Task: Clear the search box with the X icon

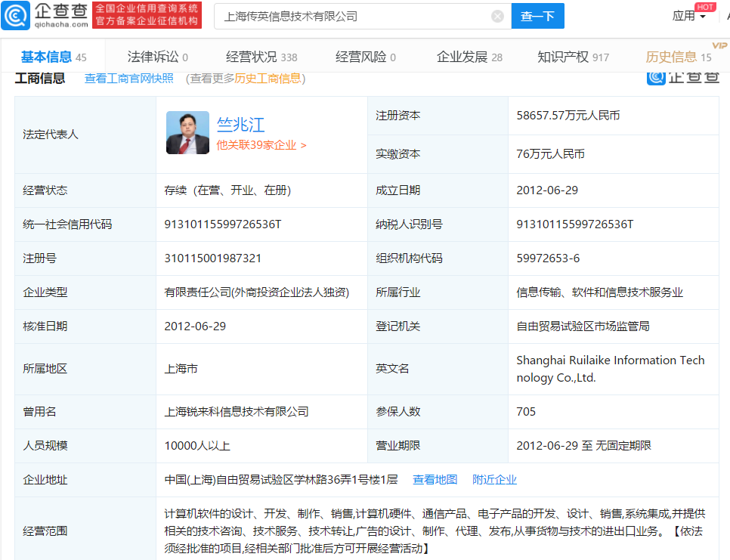Action: pyautogui.click(x=497, y=16)
